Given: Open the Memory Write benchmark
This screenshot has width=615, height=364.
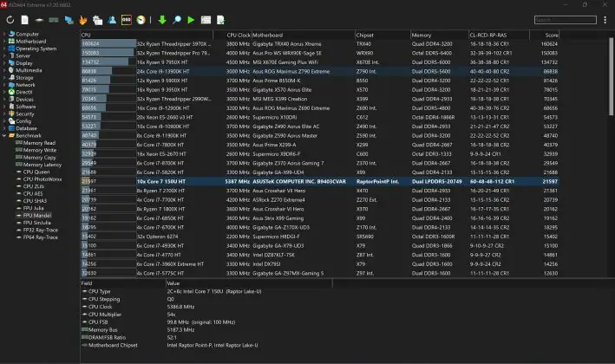Looking at the screenshot, I should tap(40, 150).
